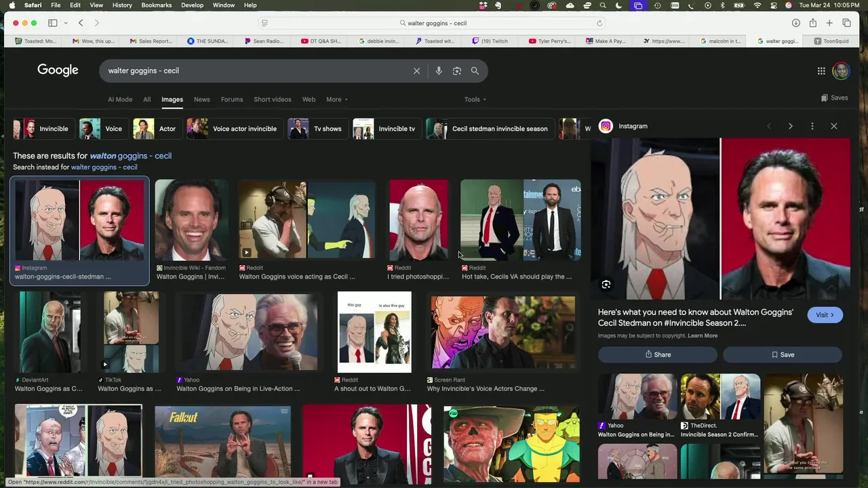Show next image in preview panel
The image size is (868, 488).
pos(790,126)
